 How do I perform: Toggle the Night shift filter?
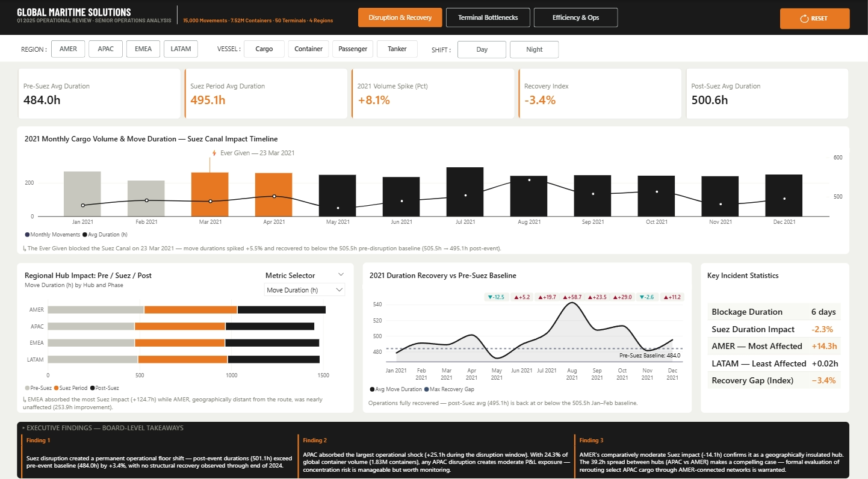[x=534, y=49]
